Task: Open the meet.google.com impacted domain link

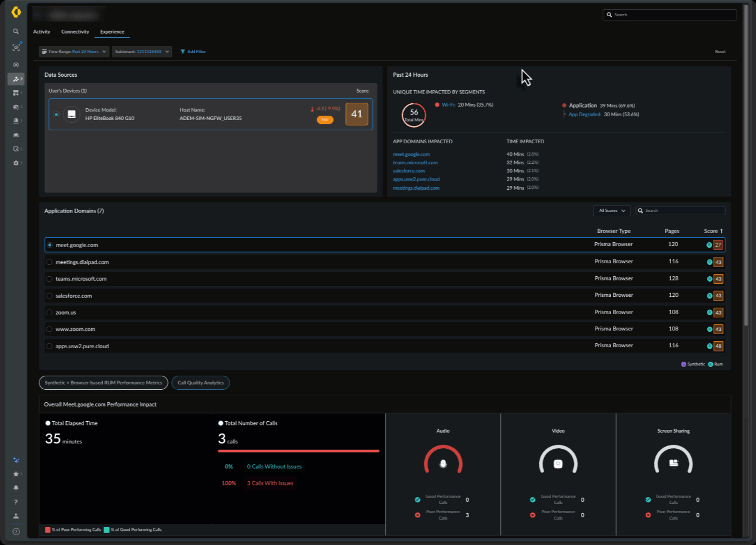Action: [411, 154]
